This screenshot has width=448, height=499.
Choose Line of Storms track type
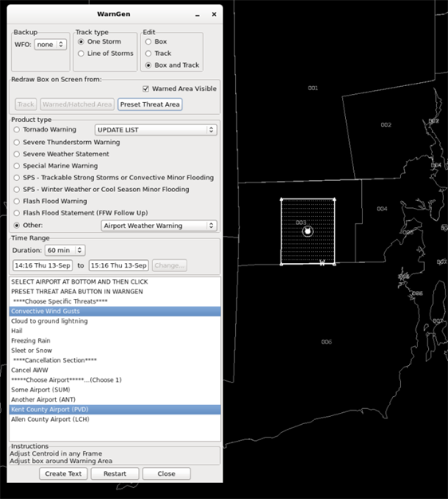(x=81, y=53)
